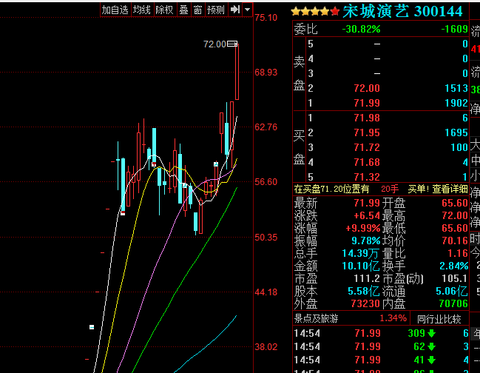Click the 预测 forecast button
This screenshot has height=373, width=480.
[x=216, y=10]
